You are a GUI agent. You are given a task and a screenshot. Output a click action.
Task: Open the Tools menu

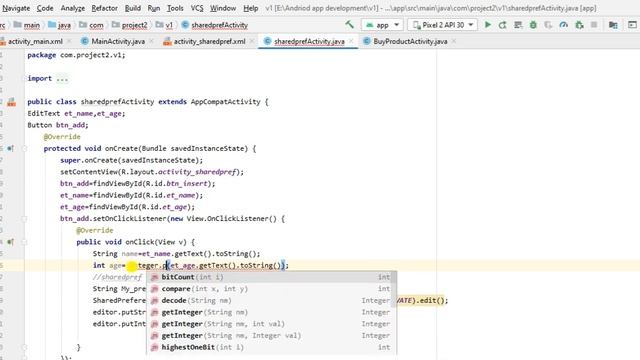tap(175, 8)
